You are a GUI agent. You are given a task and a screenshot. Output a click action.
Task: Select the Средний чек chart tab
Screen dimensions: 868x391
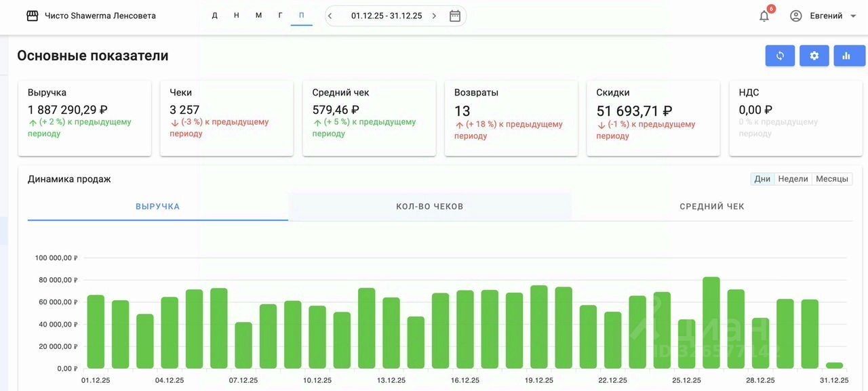pos(712,207)
